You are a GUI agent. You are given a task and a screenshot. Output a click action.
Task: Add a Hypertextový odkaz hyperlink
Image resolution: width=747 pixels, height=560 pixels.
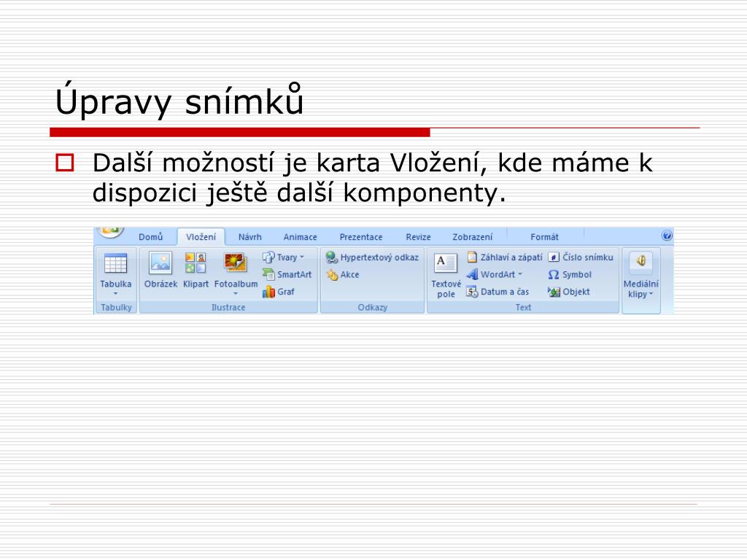tap(373, 257)
